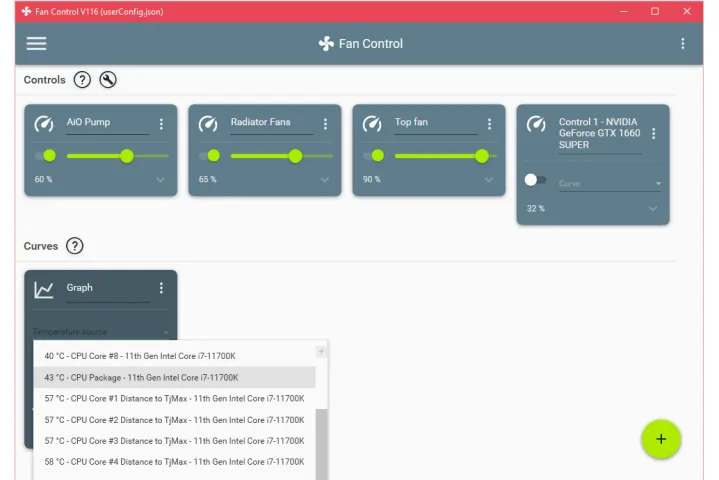Screen dimensions: 719x480
Task: Click the AiO Pump speed slider handle
Action: (x=127, y=156)
